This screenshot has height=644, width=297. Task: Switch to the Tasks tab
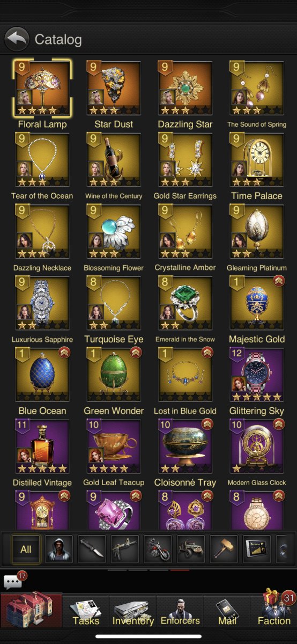click(86, 612)
